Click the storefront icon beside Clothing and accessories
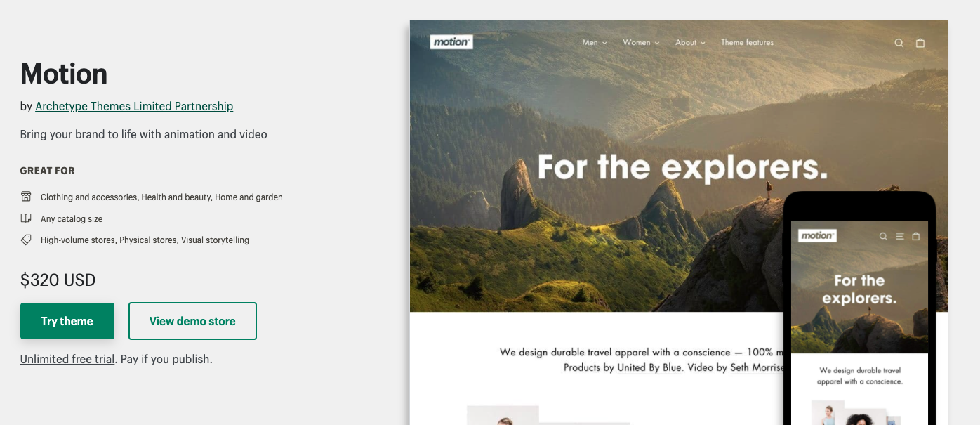 26,197
